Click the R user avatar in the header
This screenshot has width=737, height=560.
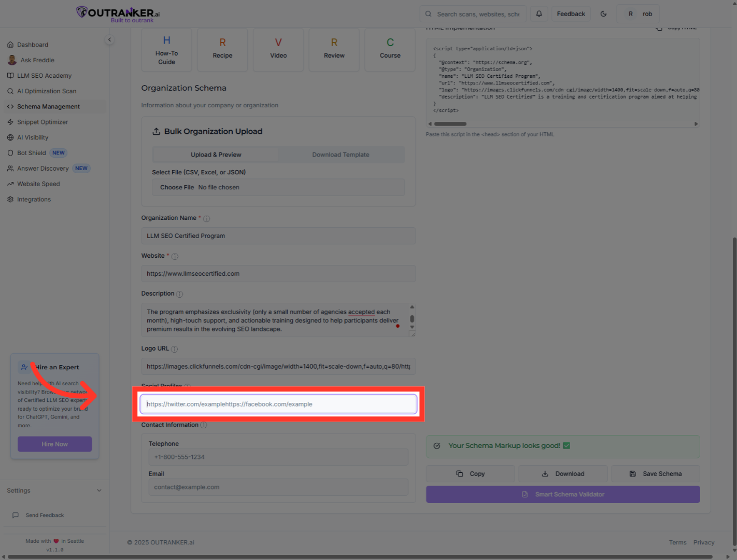[631, 14]
